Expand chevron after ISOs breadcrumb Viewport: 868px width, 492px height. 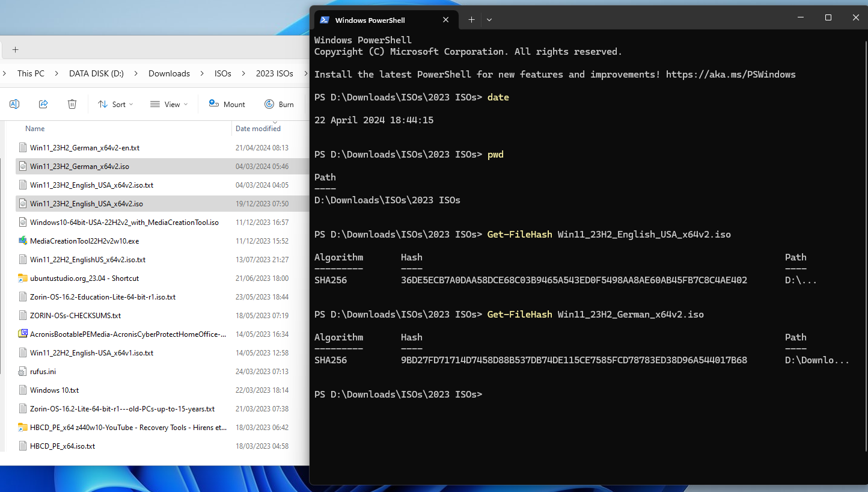(244, 73)
